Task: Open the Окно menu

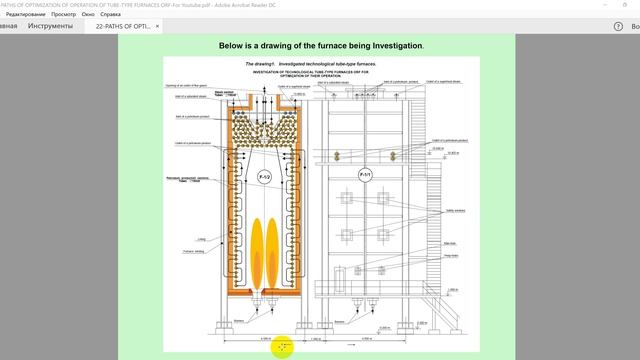Action: coord(88,14)
